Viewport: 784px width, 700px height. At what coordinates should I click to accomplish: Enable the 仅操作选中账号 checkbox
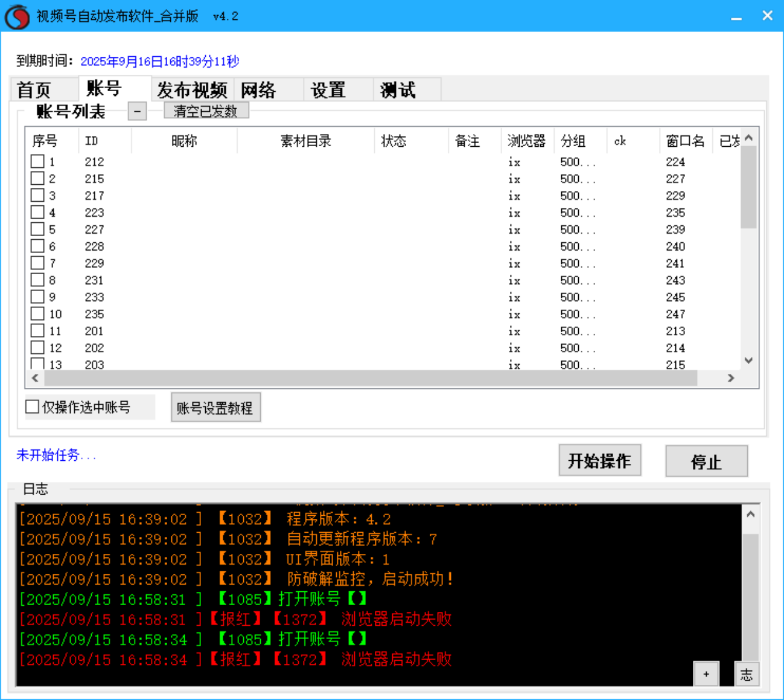click(32, 406)
